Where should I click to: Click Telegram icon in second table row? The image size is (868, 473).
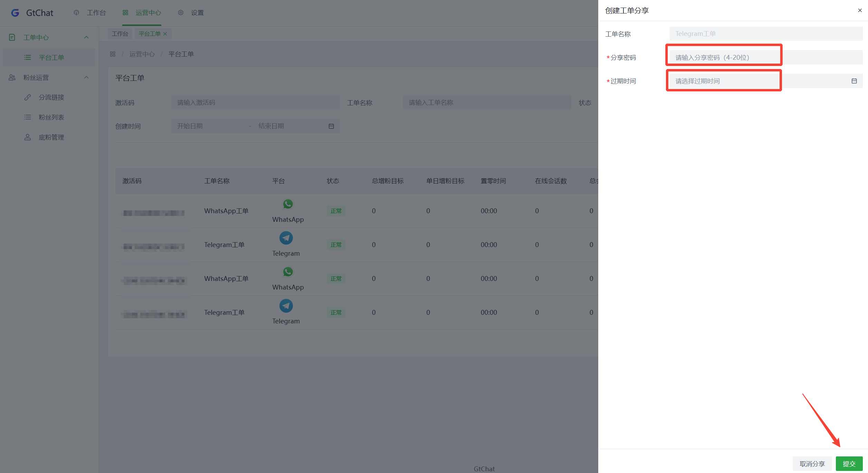[x=286, y=238]
